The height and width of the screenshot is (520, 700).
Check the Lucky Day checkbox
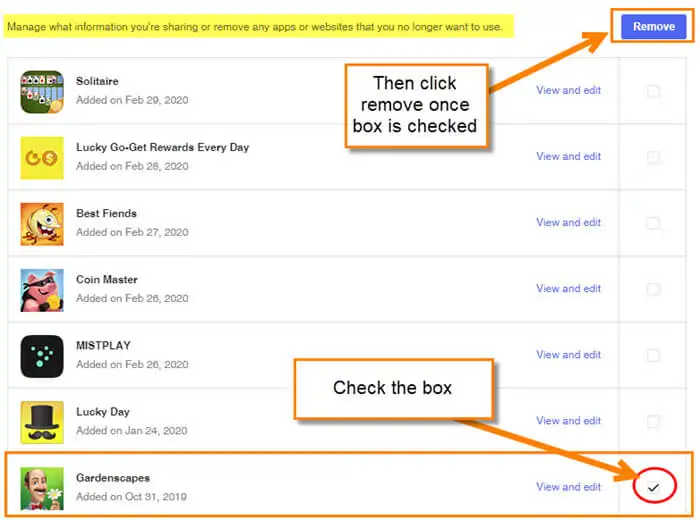tap(653, 421)
